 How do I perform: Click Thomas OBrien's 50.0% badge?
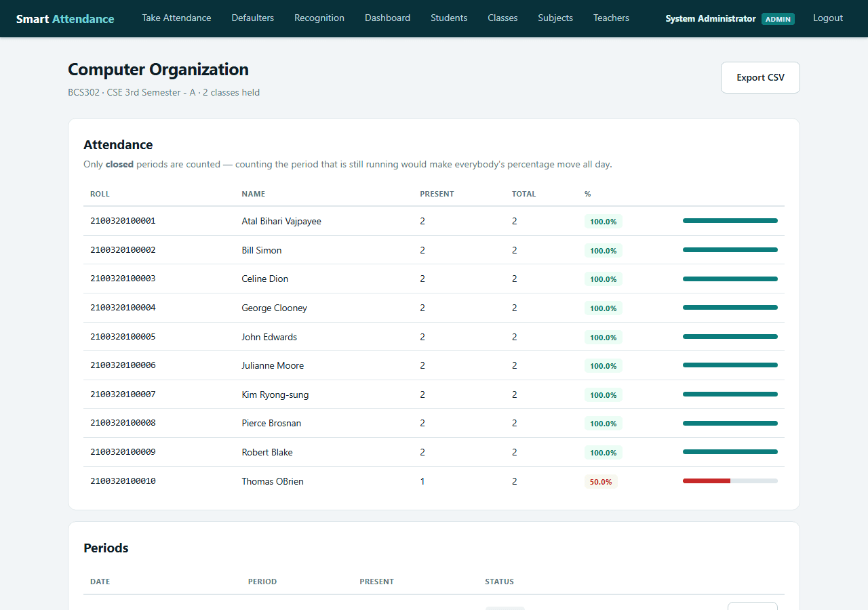click(x=601, y=482)
